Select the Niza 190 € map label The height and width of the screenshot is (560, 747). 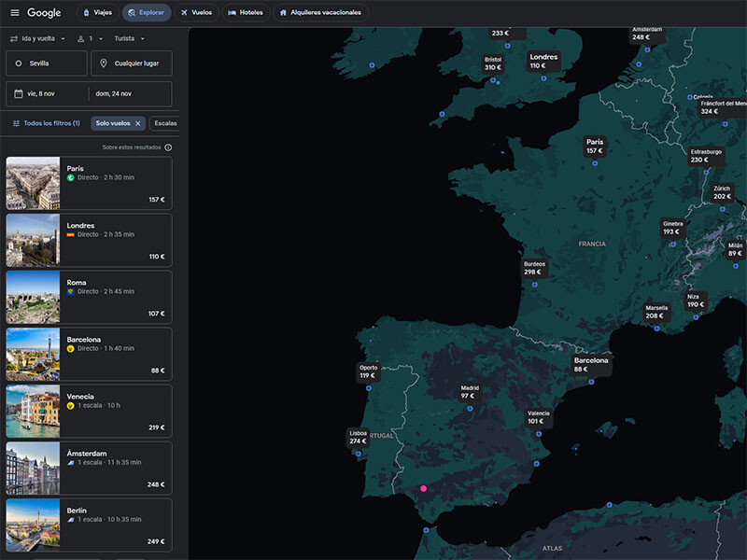click(695, 301)
